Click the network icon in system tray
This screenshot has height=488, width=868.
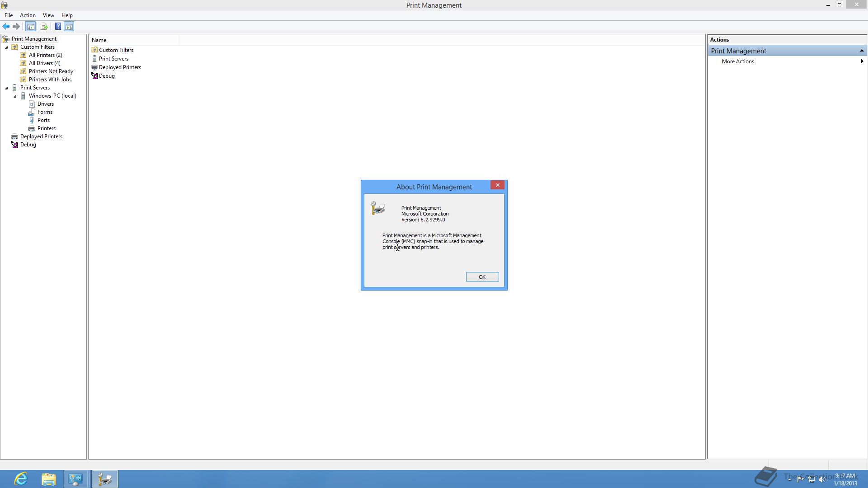pos(811,479)
